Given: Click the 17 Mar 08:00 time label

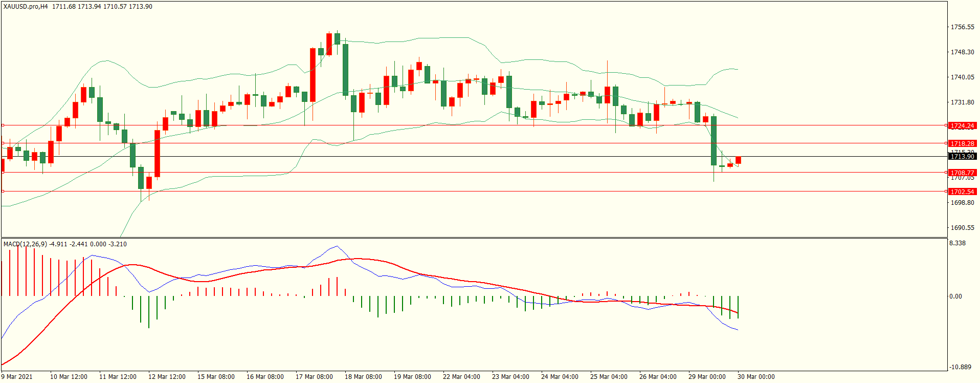Looking at the screenshot, I should 314,377.
